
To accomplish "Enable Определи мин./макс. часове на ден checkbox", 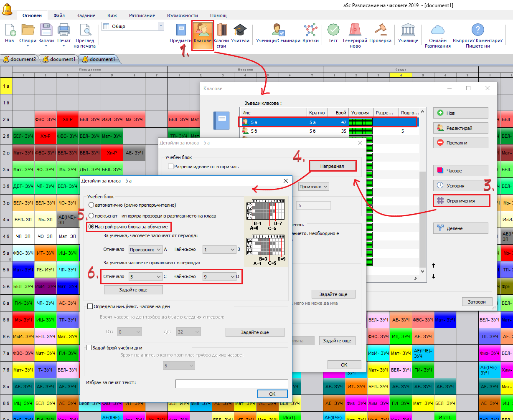I will [x=89, y=306].
